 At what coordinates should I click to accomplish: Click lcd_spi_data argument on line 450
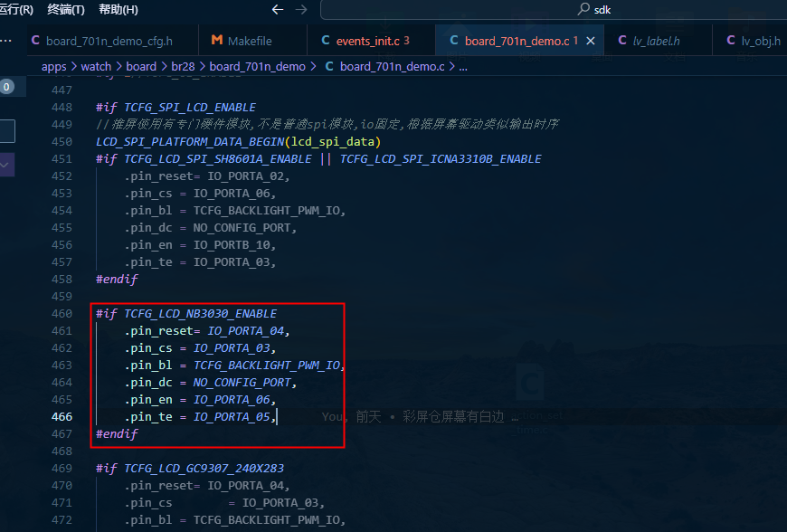333,142
